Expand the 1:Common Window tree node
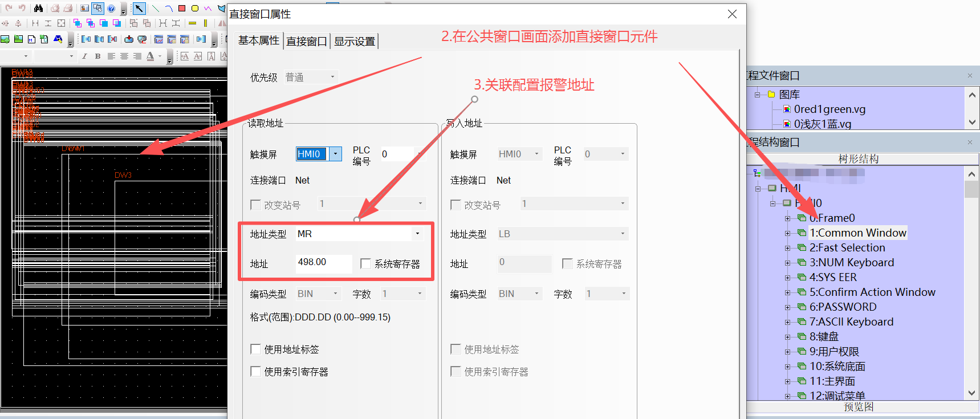 pyautogui.click(x=788, y=233)
